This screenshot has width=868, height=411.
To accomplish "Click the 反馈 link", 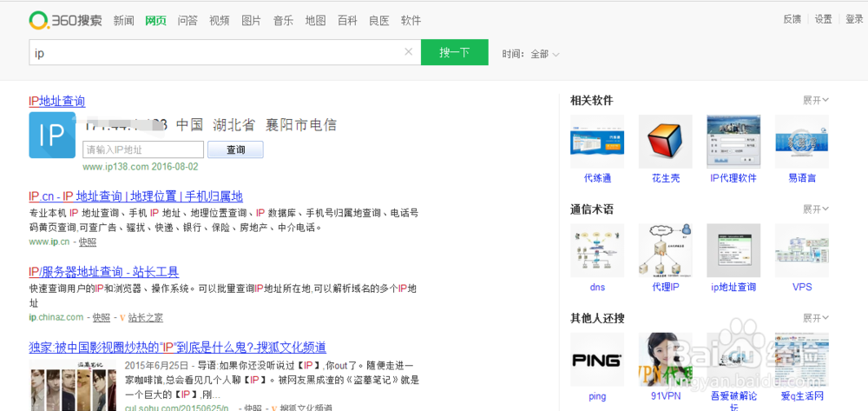I will tap(792, 19).
